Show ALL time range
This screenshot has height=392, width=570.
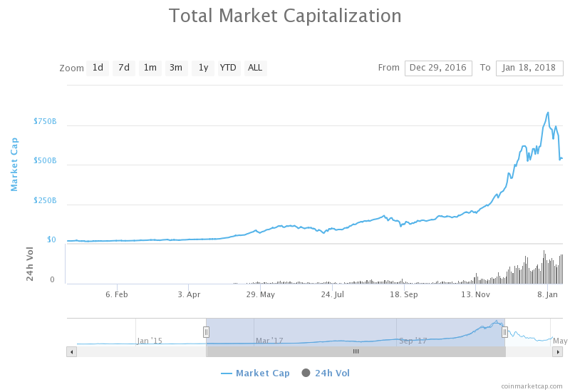pos(255,68)
